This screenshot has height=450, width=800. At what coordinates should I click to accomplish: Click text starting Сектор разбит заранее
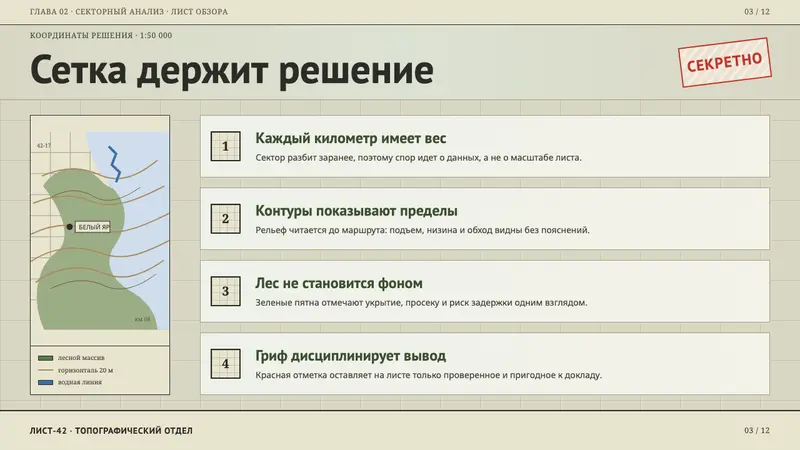[418, 158]
